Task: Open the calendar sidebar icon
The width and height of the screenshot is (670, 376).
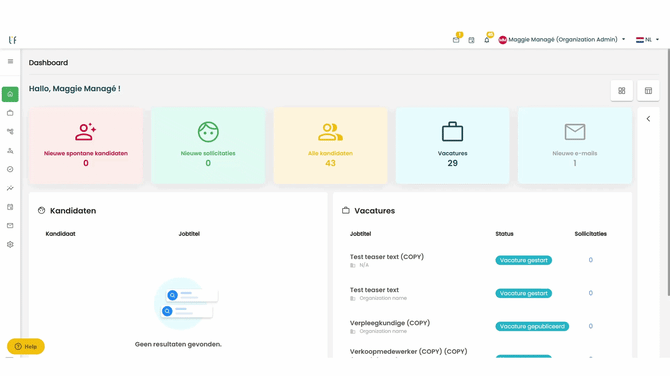Action: 10,207
